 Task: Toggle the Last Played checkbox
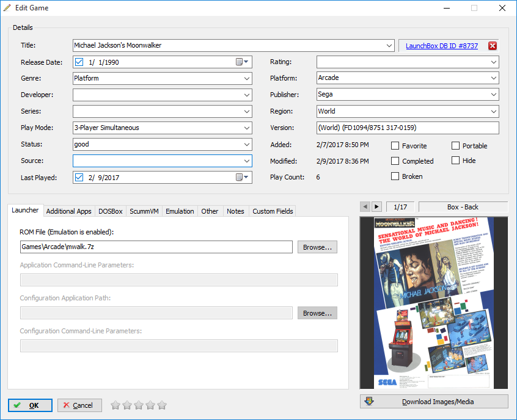79,177
